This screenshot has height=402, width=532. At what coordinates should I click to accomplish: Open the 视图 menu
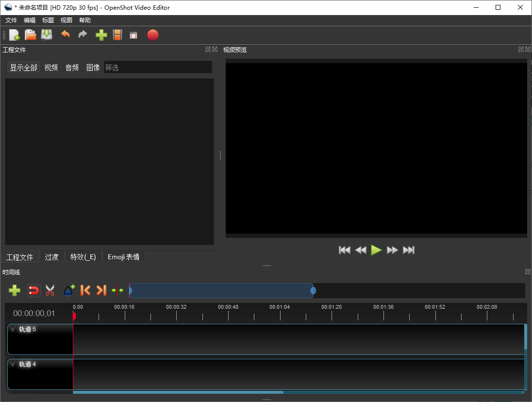point(66,20)
